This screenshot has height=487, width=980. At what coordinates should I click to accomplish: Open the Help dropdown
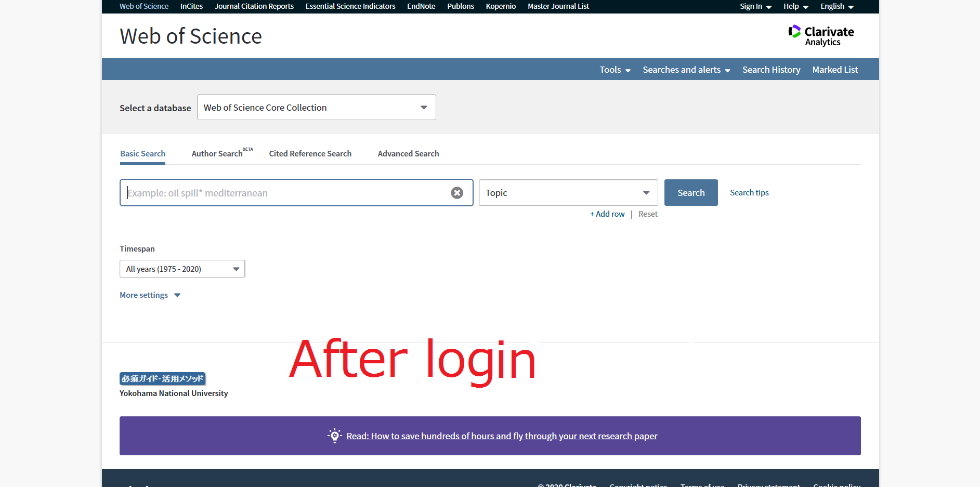tap(796, 6)
